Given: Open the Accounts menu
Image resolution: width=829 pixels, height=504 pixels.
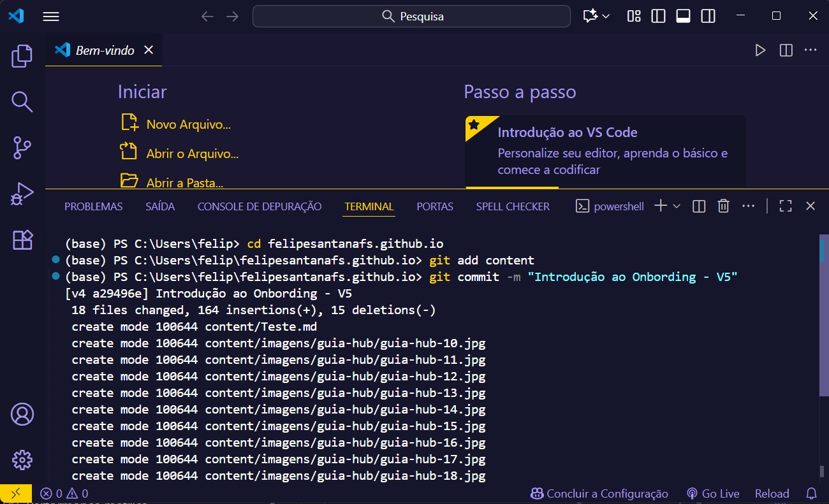Looking at the screenshot, I should (x=22, y=414).
